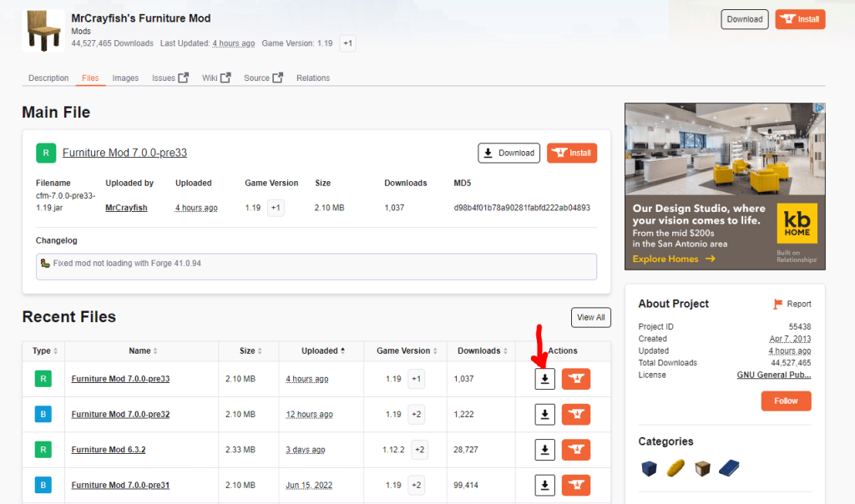This screenshot has height=504, width=855.
Task: Sort the table by Uploaded column
Action: pyautogui.click(x=323, y=351)
